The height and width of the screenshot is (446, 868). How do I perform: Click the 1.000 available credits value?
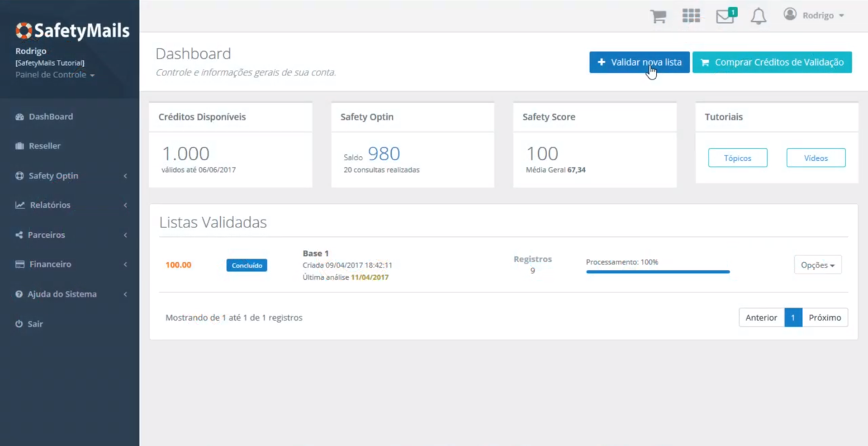186,154
